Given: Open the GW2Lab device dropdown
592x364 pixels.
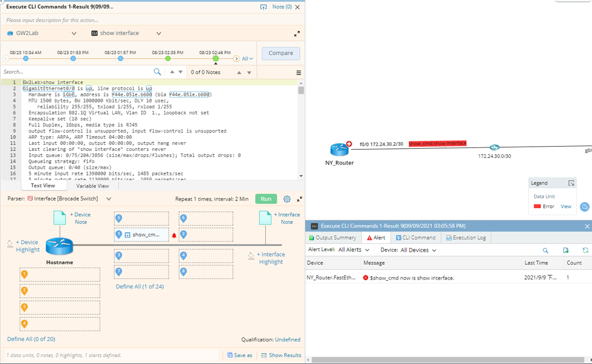Looking at the screenshot, I should click(74, 33).
